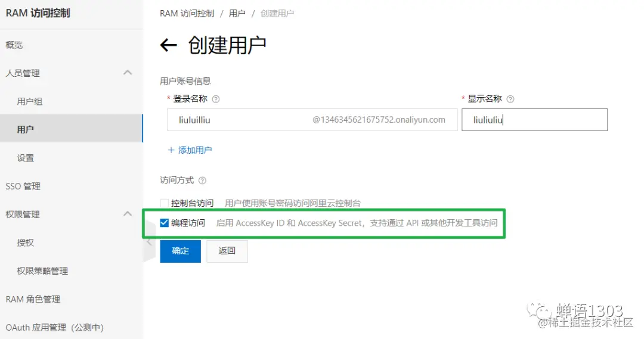Viewport: 644px width, 339px height.
Task: Click 用户 breadcrumb link
Action: (x=237, y=14)
